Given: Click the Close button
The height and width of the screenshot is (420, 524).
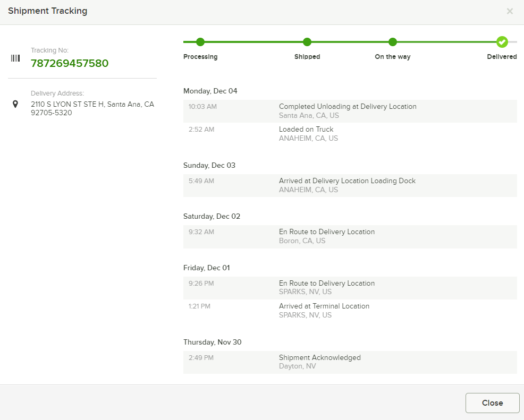Looking at the screenshot, I should pyautogui.click(x=492, y=403).
